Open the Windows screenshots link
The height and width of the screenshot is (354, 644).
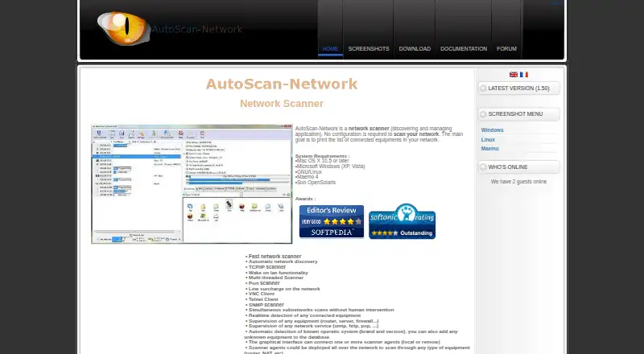[x=492, y=130]
